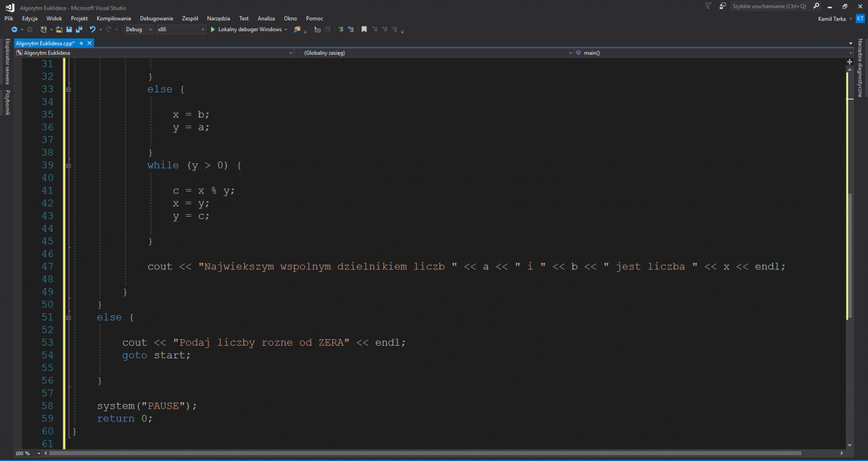Open the Plik menu
This screenshot has height=461, width=868.
9,19
